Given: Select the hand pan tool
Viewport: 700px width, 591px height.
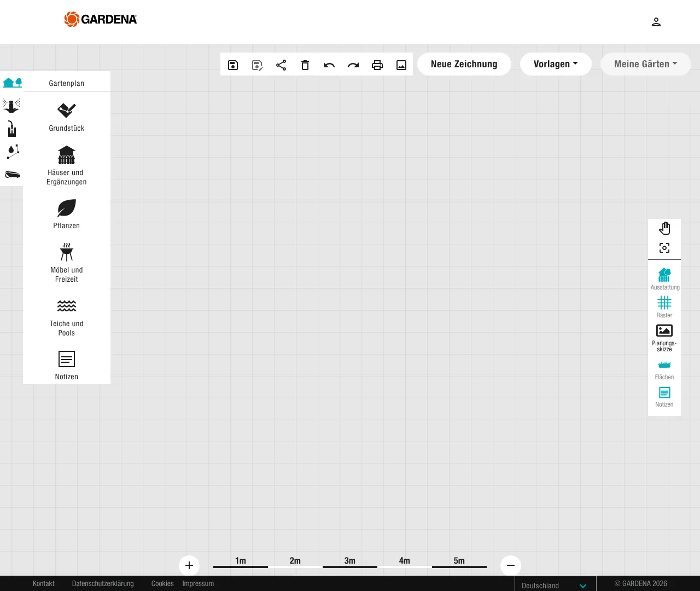Looking at the screenshot, I should (664, 228).
